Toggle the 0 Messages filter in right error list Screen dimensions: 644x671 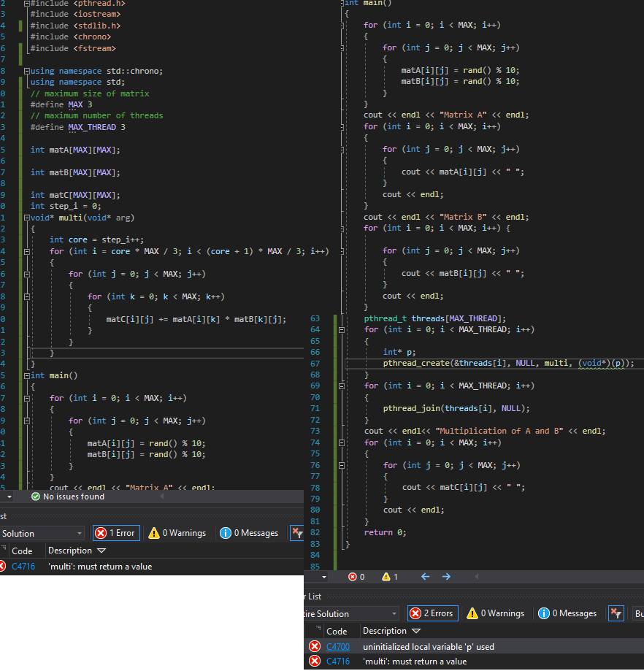click(568, 613)
